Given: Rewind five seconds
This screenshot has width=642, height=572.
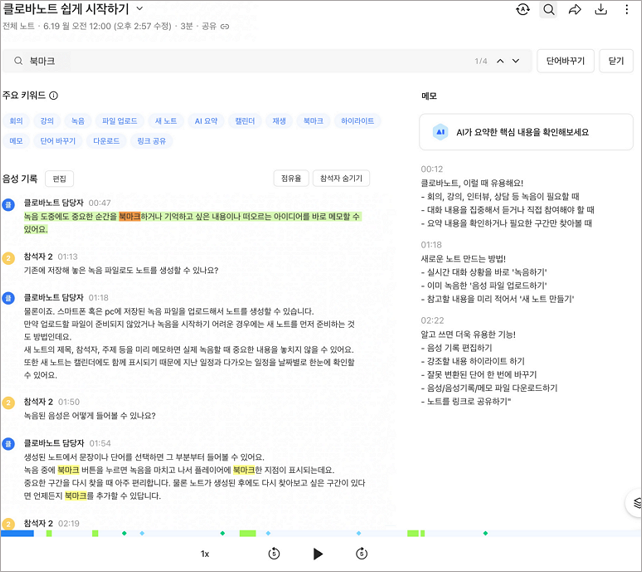Looking at the screenshot, I should pyautogui.click(x=274, y=554).
